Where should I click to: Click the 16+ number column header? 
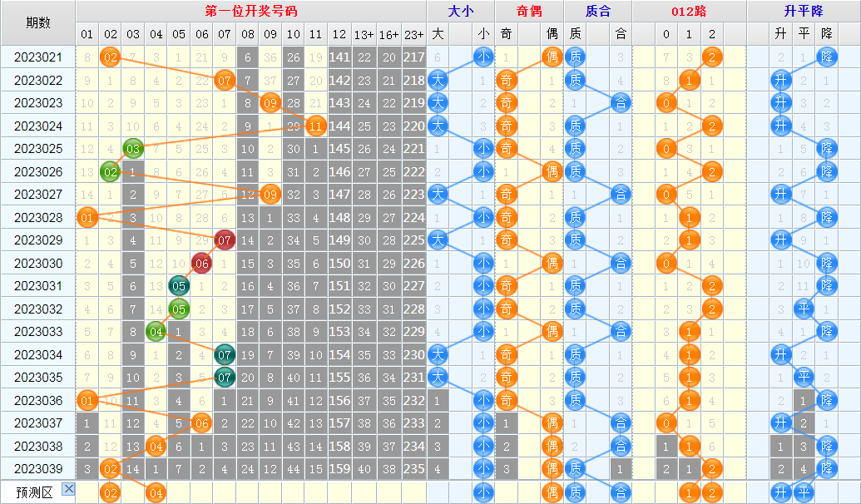[388, 34]
